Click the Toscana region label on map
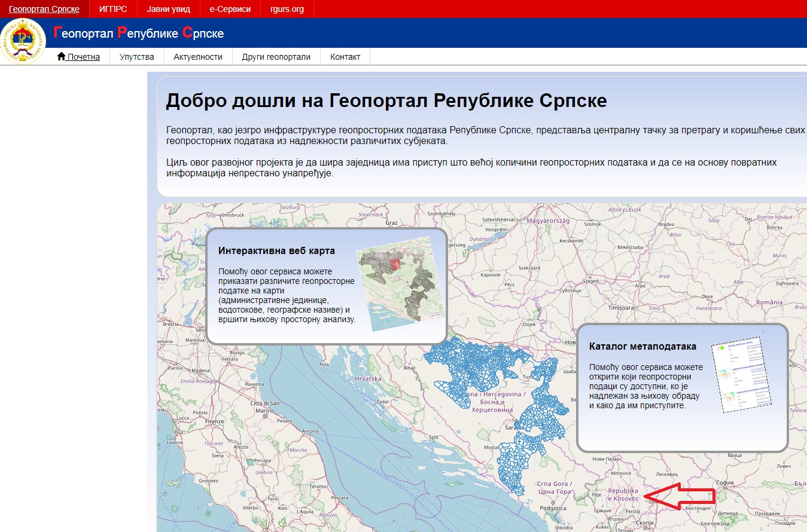The width and height of the screenshot is (807, 532). (x=213, y=444)
